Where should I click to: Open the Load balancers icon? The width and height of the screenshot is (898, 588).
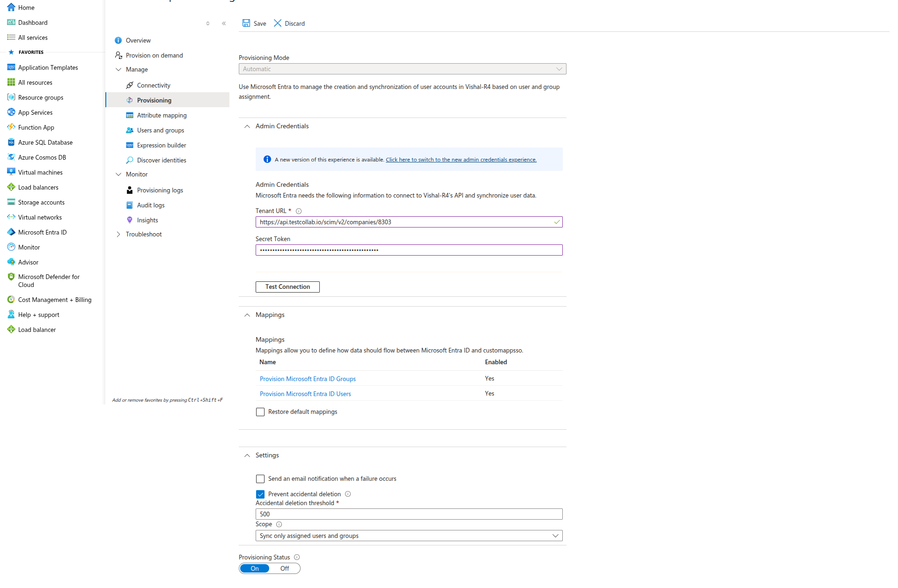click(x=11, y=187)
